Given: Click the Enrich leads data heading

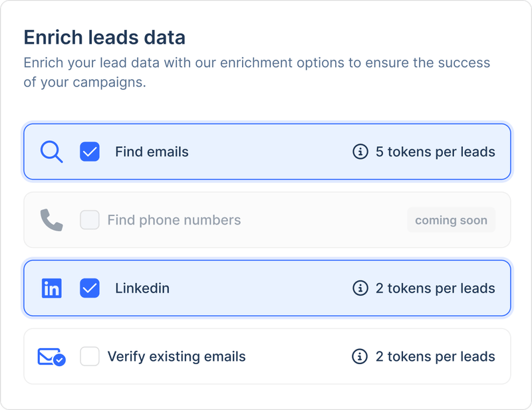Looking at the screenshot, I should tap(104, 37).
